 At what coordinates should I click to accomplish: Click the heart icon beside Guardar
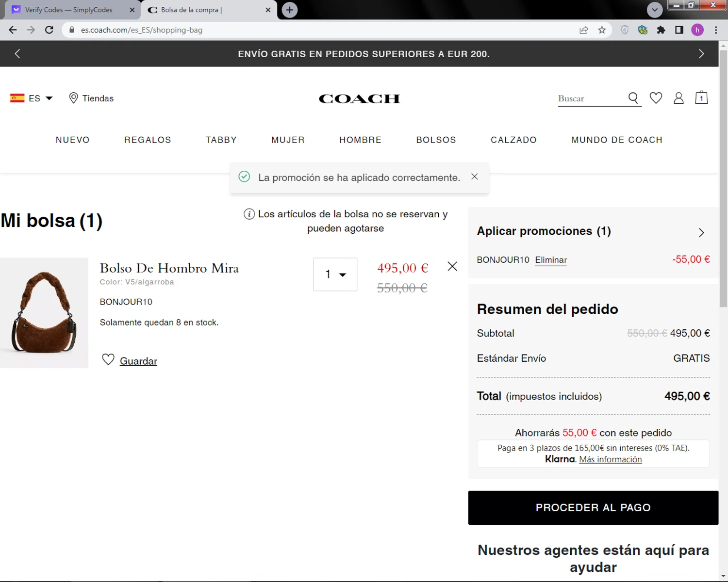[108, 359]
